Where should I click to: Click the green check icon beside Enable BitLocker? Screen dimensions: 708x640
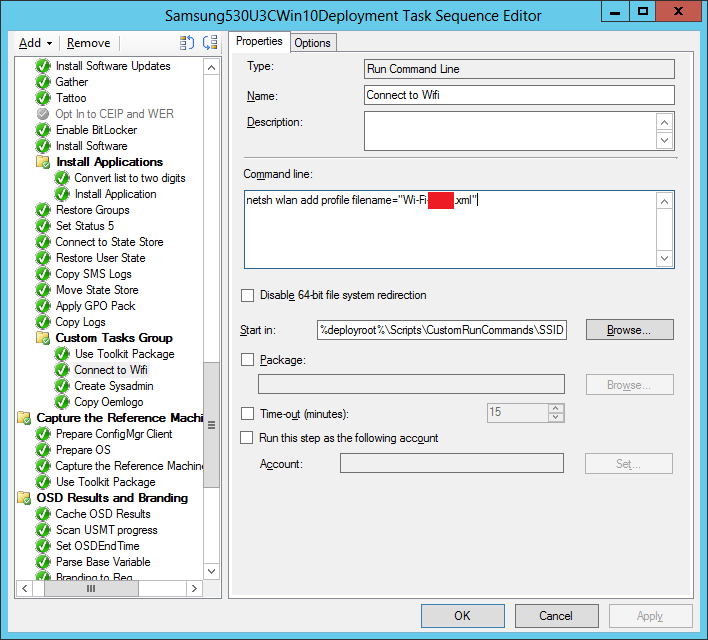pos(43,130)
